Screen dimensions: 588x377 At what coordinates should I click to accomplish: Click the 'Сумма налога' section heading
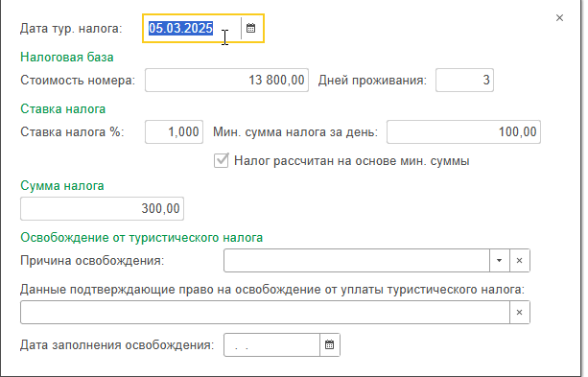click(62, 186)
